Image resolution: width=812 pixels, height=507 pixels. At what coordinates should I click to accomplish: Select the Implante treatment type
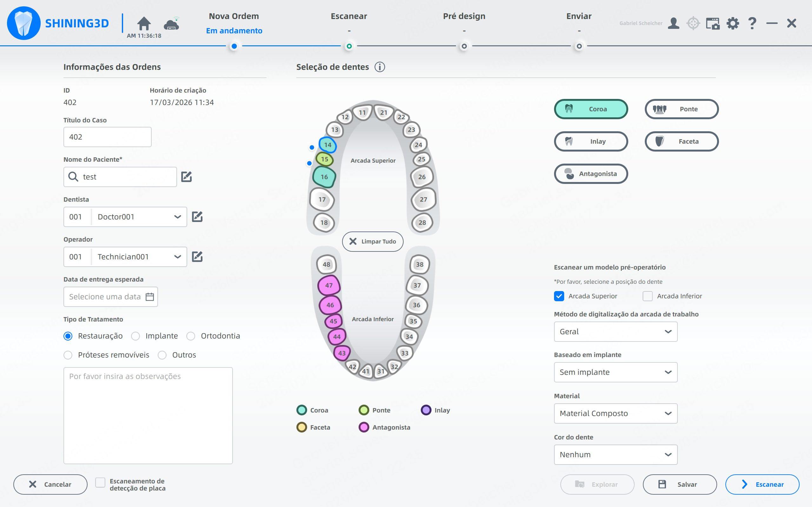pyautogui.click(x=135, y=336)
